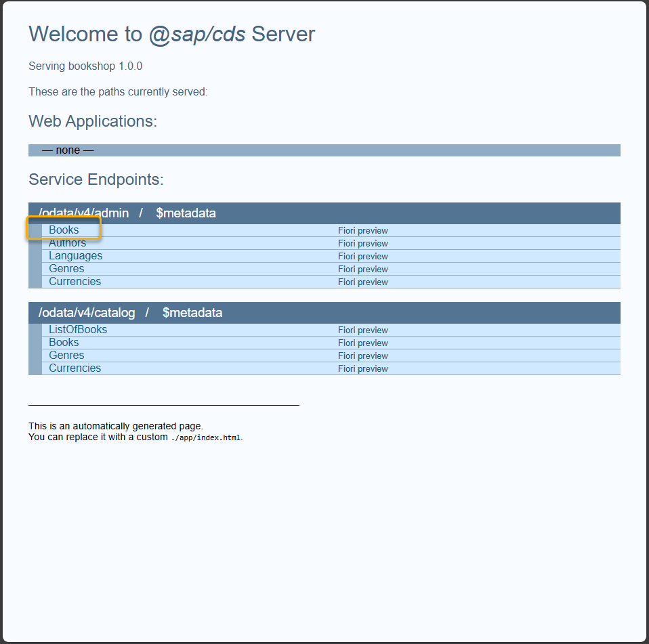Viewport: 649px width, 644px height.
Task: Open the ListOfBooks entity under catalog
Action: [x=78, y=330]
